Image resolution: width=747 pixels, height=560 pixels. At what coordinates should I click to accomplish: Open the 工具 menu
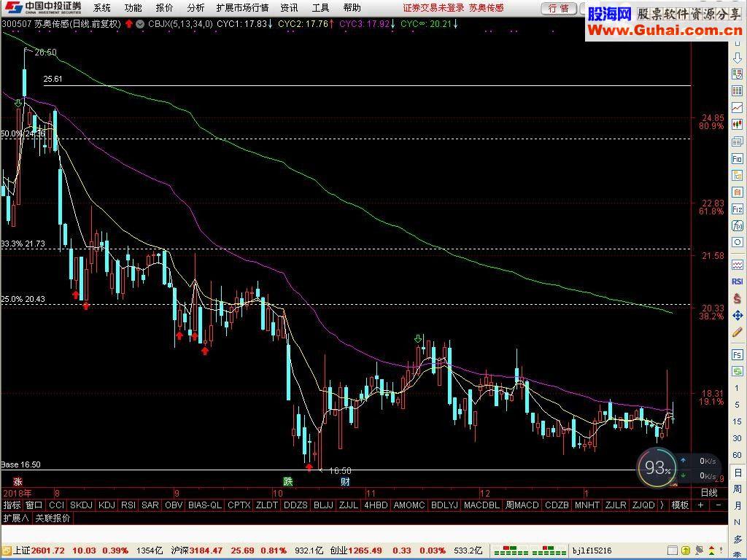click(321, 7)
